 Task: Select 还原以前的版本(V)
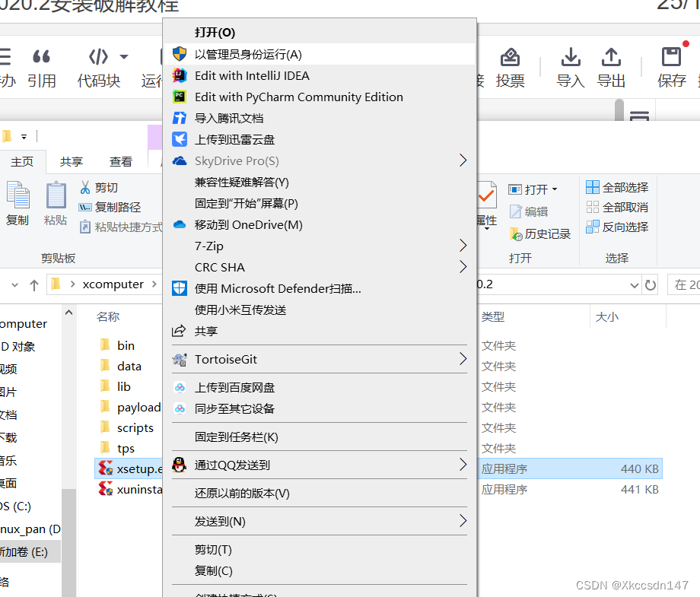point(320,493)
